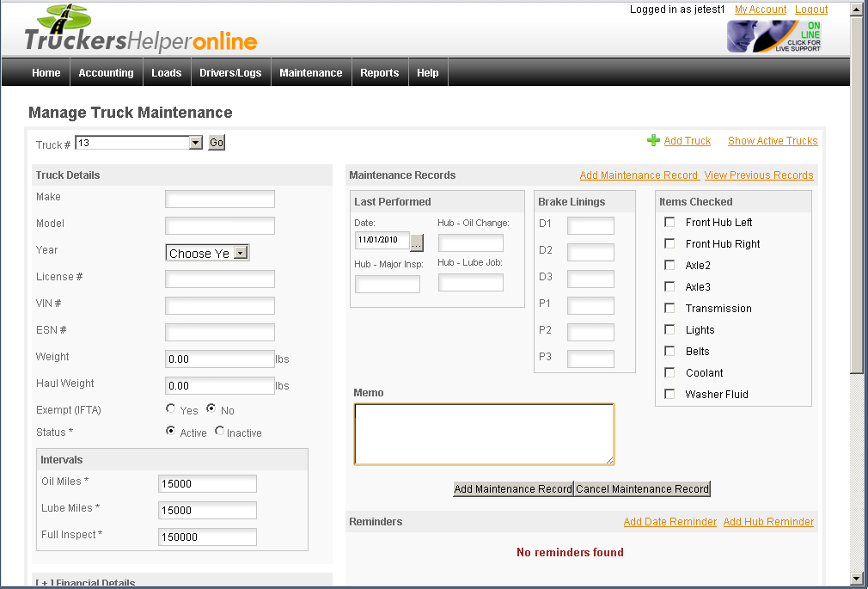Click the live support online badge
The image size is (868, 589).
coord(774,36)
